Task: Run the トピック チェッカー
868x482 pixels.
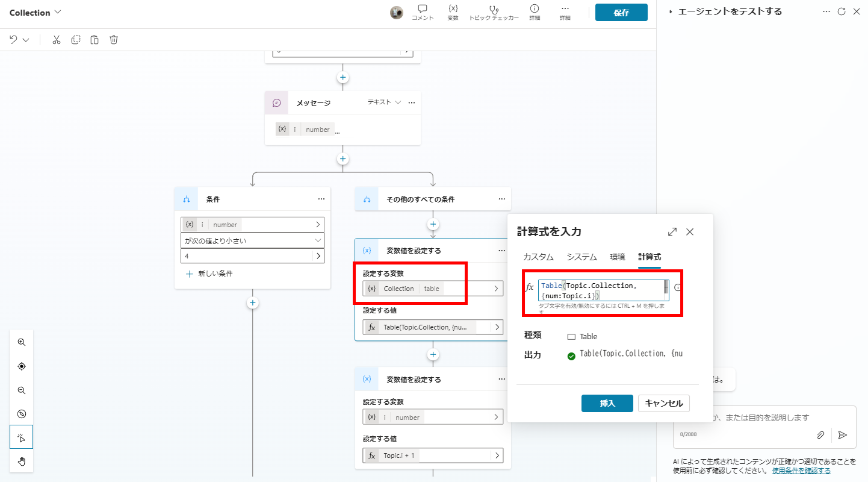Action: pyautogui.click(x=494, y=13)
